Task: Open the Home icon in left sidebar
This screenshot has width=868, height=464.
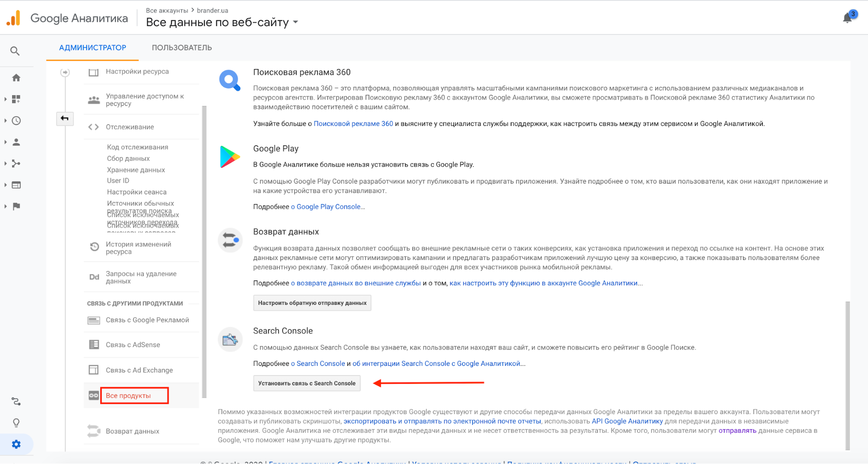Action: point(16,78)
